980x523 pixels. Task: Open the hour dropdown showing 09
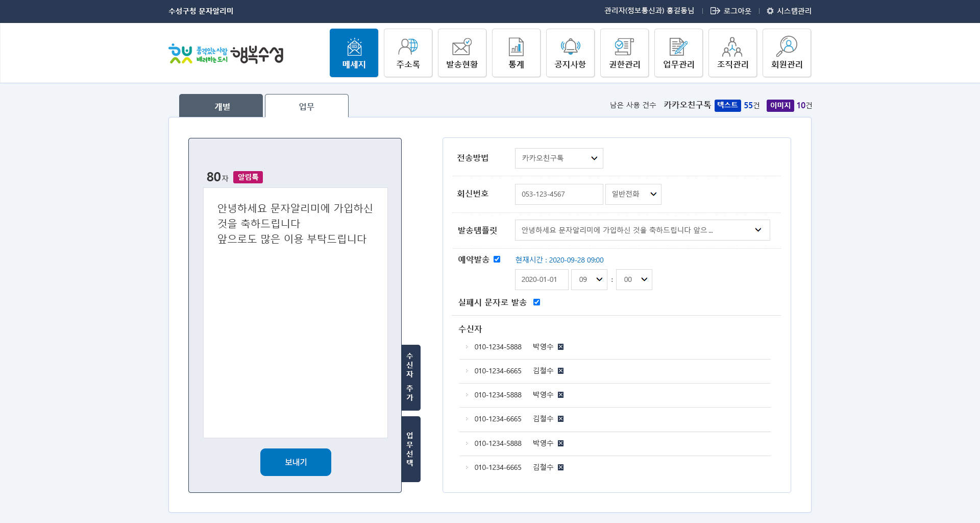[x=589, y=279]
